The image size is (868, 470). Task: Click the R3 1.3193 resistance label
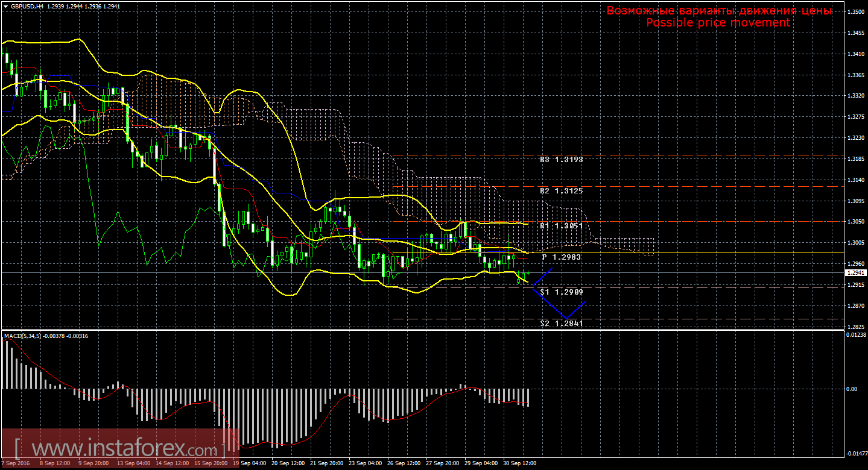pyautogui.click(x=561, y=160)
